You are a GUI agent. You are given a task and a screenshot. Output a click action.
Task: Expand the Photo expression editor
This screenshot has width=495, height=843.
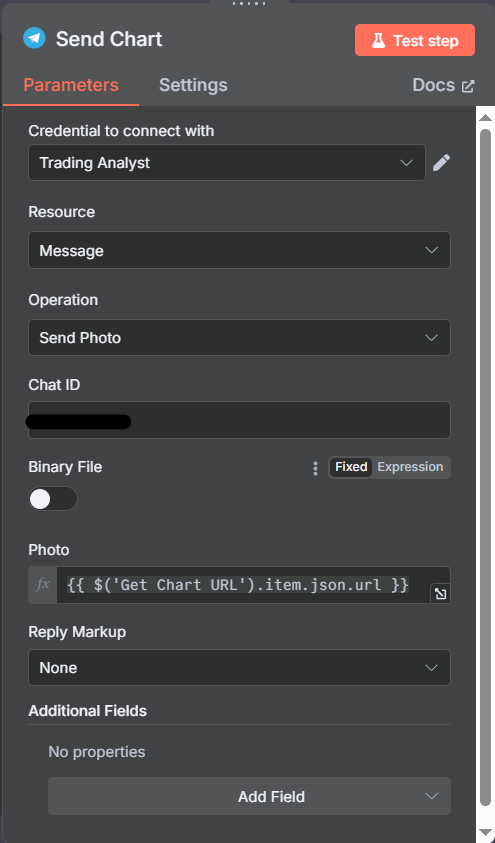(x=440, y=594)
